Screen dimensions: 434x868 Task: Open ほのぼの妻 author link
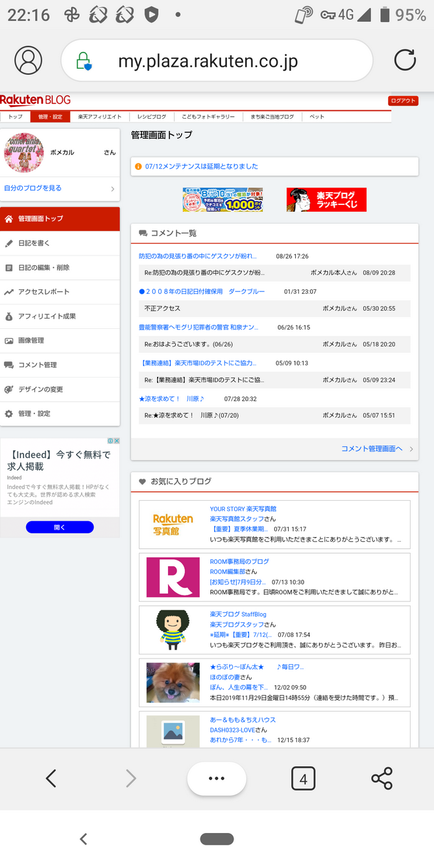(x=223, y=677)
